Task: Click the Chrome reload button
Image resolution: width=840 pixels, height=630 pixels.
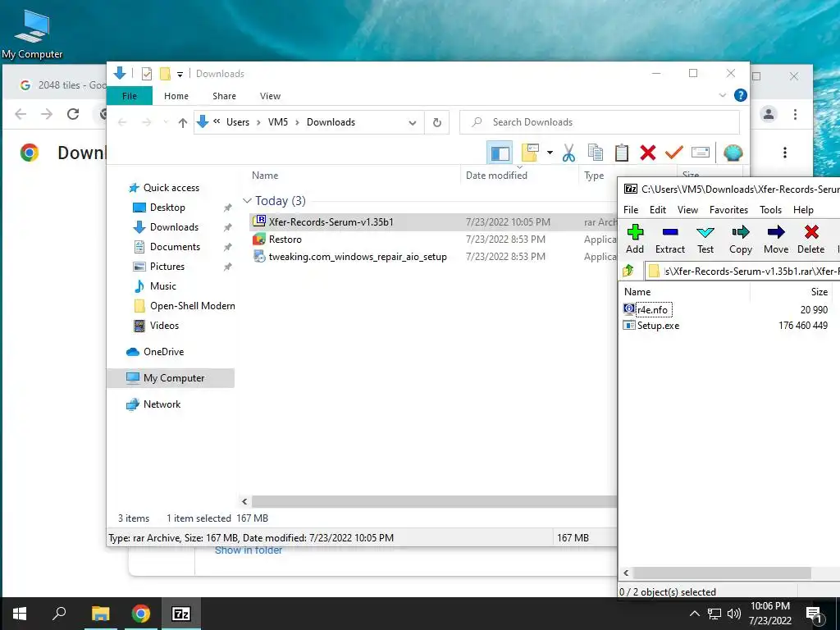Action: [73, 113]
